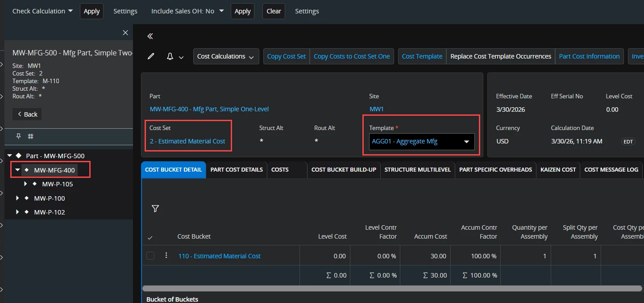Click the pencil edit icon

coord(151,56)
